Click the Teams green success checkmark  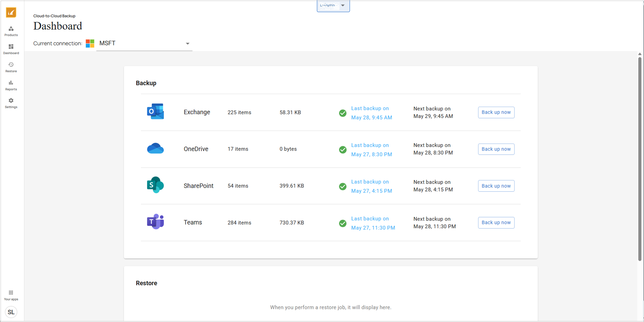(343, 223)
